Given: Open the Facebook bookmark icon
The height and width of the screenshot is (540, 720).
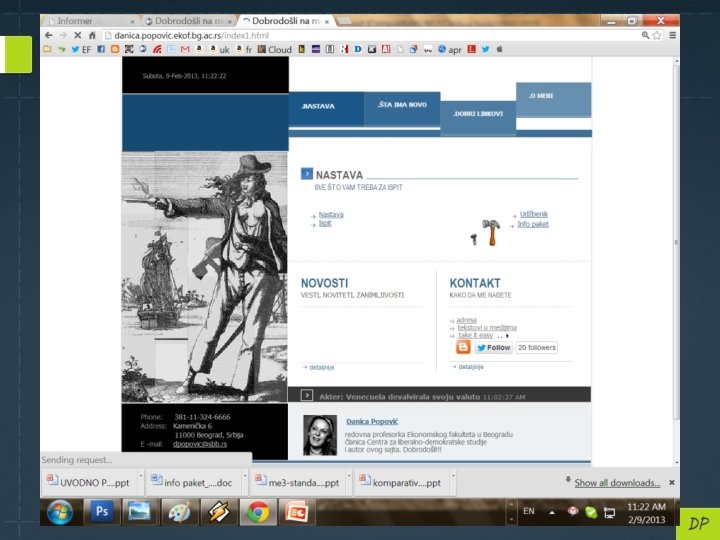Looking at the screenshot, I should pyautogui.click(x=101, y=49).
